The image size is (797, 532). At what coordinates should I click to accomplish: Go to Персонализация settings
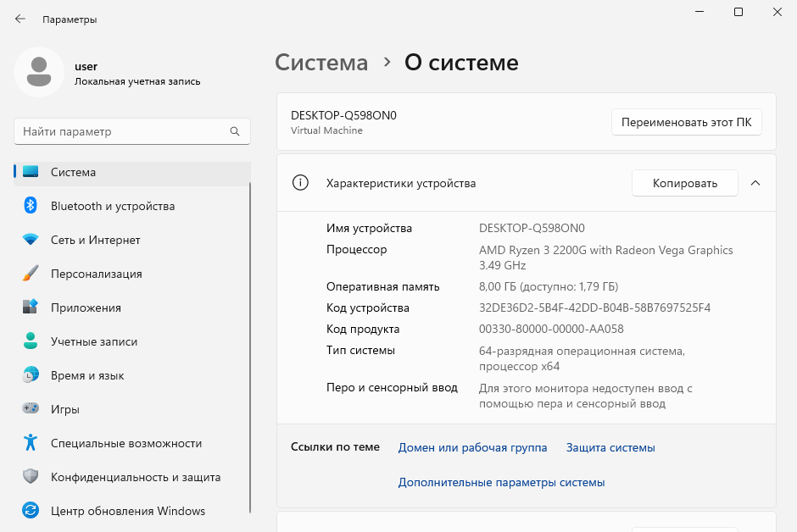click(x=132, y=274)
